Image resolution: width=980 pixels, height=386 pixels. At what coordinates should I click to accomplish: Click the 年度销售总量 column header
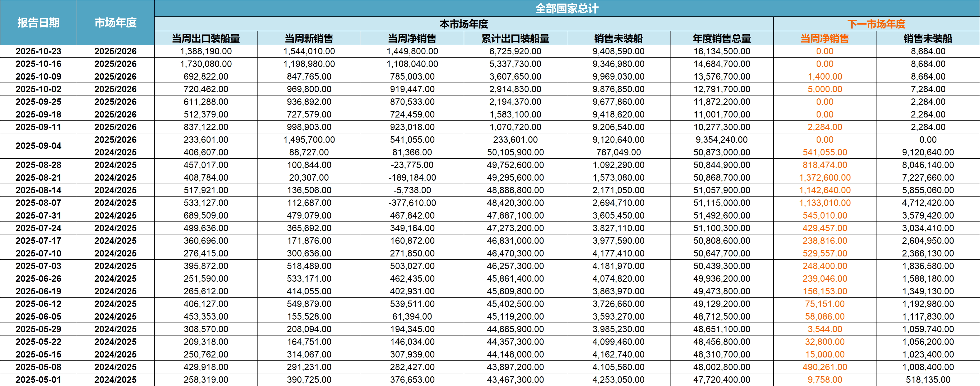(722, 38)
